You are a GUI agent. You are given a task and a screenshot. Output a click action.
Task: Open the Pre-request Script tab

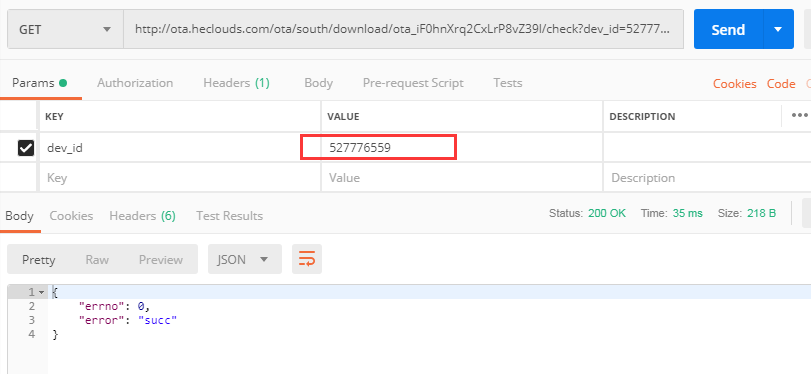413,83
